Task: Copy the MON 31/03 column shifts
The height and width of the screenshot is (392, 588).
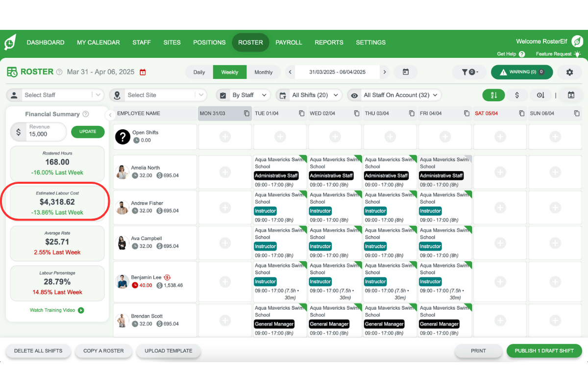Action: 246,113
